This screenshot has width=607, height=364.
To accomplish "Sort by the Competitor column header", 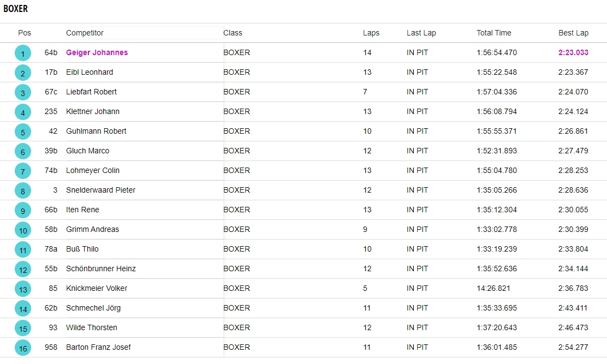I will [85, 33].
